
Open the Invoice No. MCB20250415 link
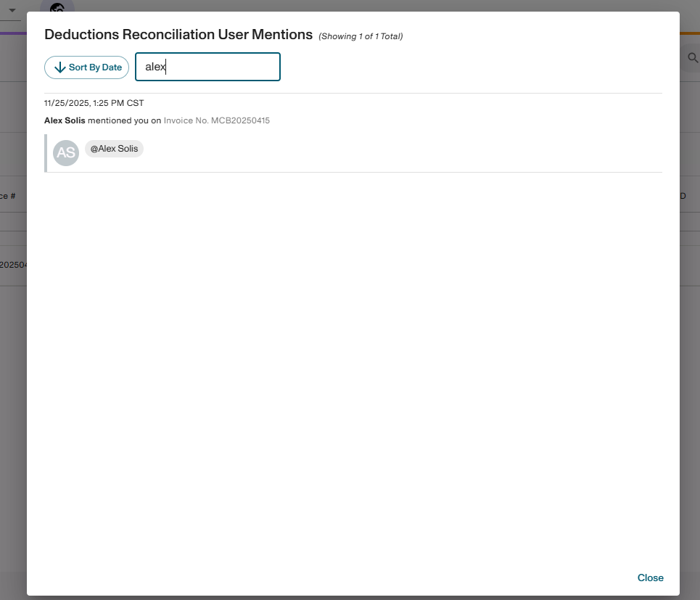[x=216, y=120]
